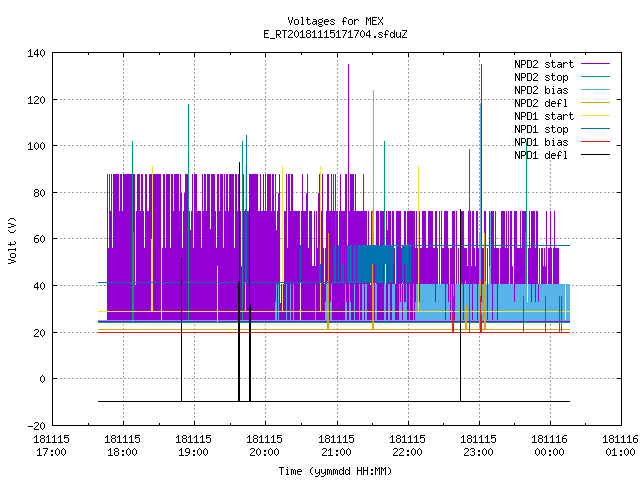Click the 181116 00:00 time tick label
This screenshot has width=640, height=480.
pos(549,446)
